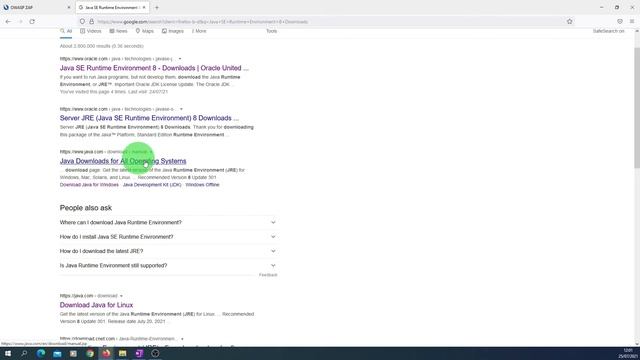Click the address bar URL field
The width and height of the screenshot is (640, 360).
(327, 22)
